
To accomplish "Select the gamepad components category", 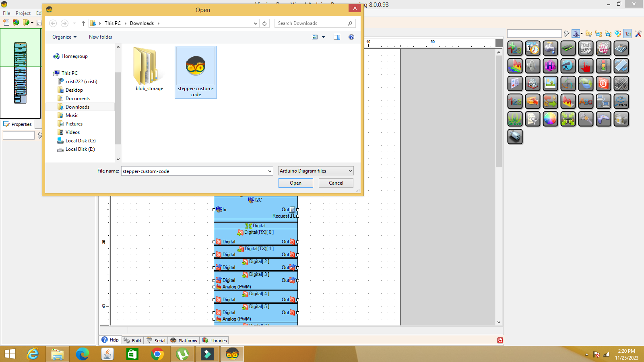I will (x=603, y=119).
